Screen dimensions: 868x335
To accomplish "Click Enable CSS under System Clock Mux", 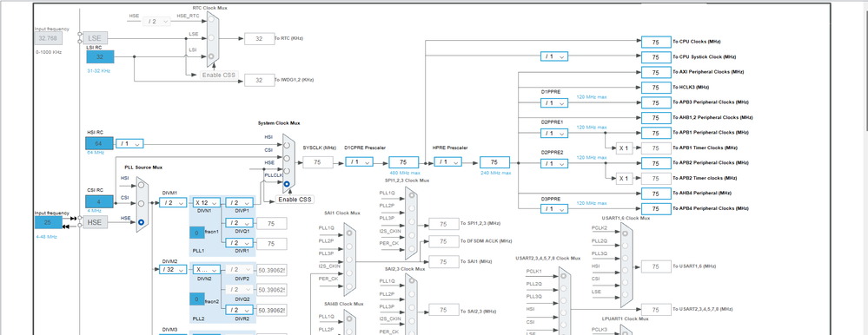I will pos(295,200).
